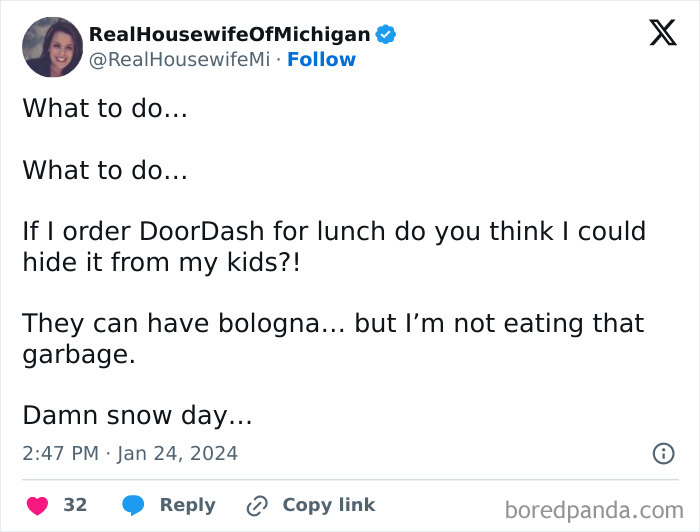Follow the RealHousewifeOfMichigan account
Screen dimensions: 700x532
(x=321, y=60)
